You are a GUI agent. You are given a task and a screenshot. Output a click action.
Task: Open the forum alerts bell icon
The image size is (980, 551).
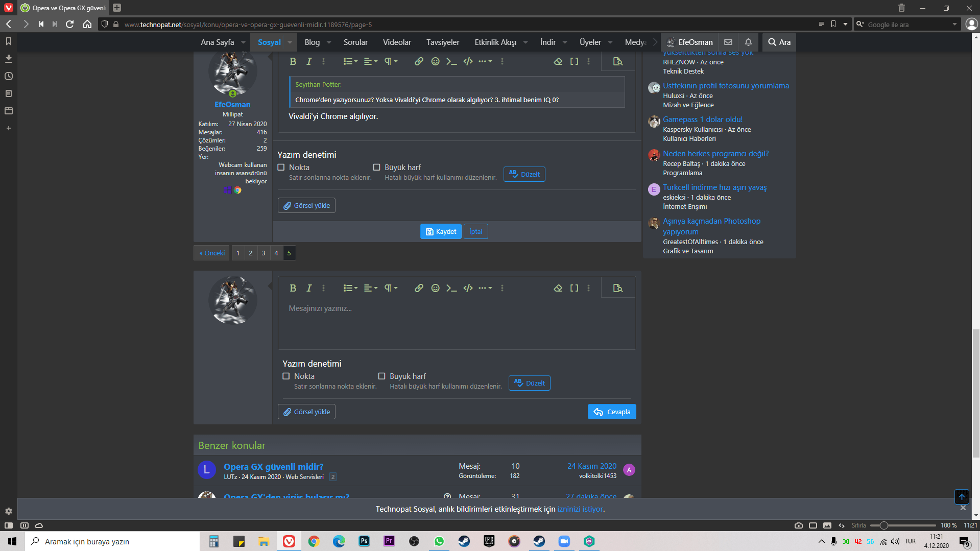[748, 42]
